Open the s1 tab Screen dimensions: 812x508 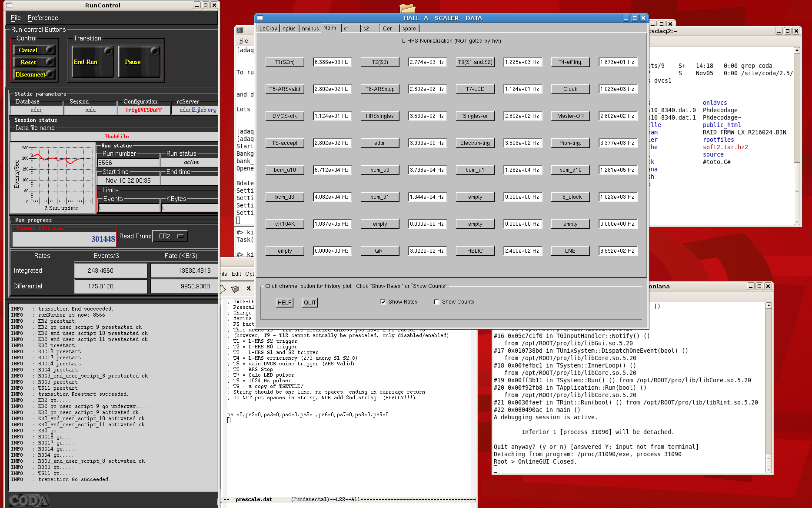tap(350, 29)
